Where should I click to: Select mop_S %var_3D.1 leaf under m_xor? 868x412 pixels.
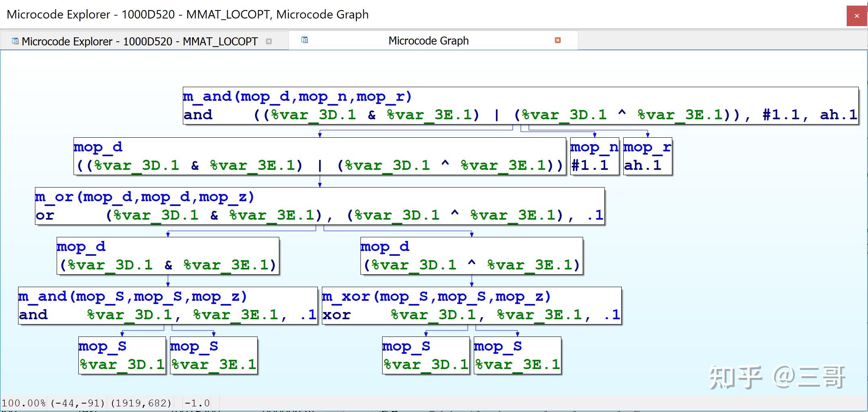point(425,355)
